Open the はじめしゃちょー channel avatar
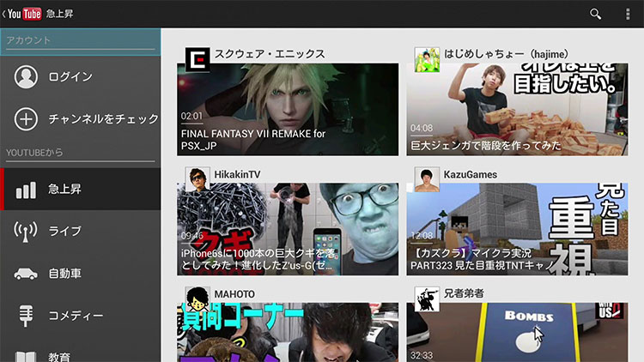The height and width of the screenshot is (362, 644). click(427, 59)
